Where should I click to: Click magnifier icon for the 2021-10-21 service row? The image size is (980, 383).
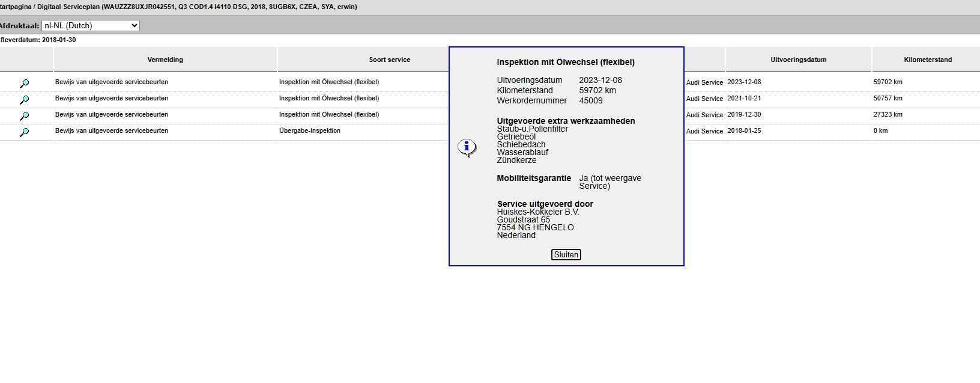coord(24,99)
